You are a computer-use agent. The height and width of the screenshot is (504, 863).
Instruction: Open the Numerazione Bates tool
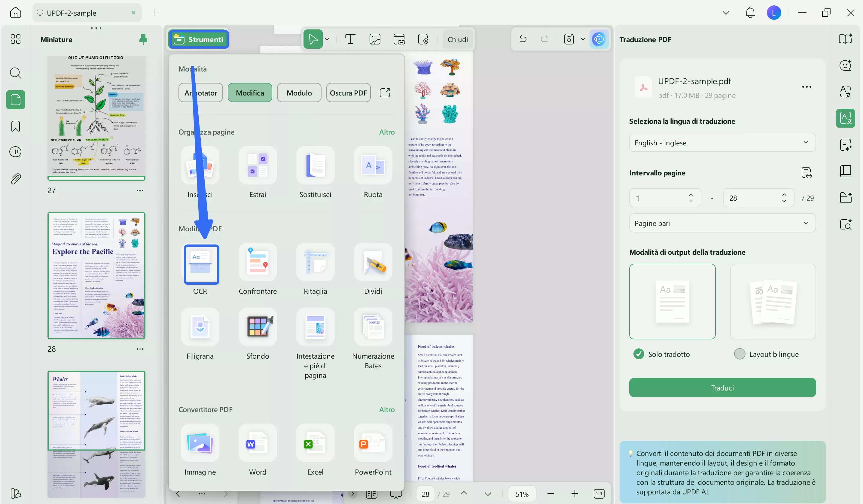tap(373, 327)
